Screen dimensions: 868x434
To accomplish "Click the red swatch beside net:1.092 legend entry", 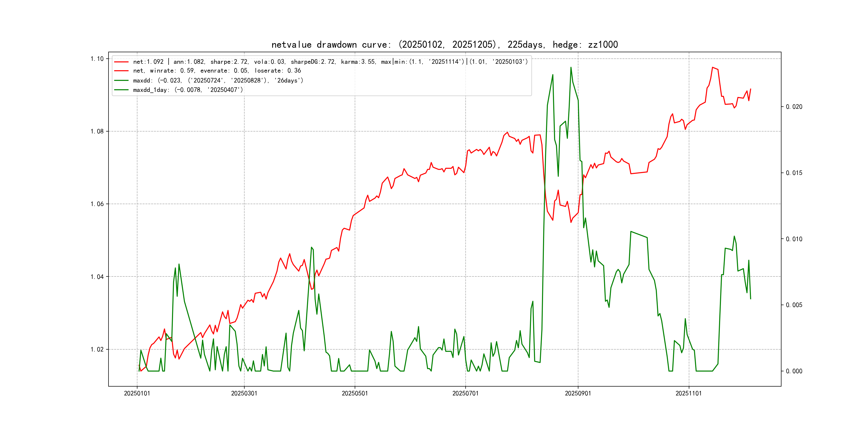I will pos(121,62).
